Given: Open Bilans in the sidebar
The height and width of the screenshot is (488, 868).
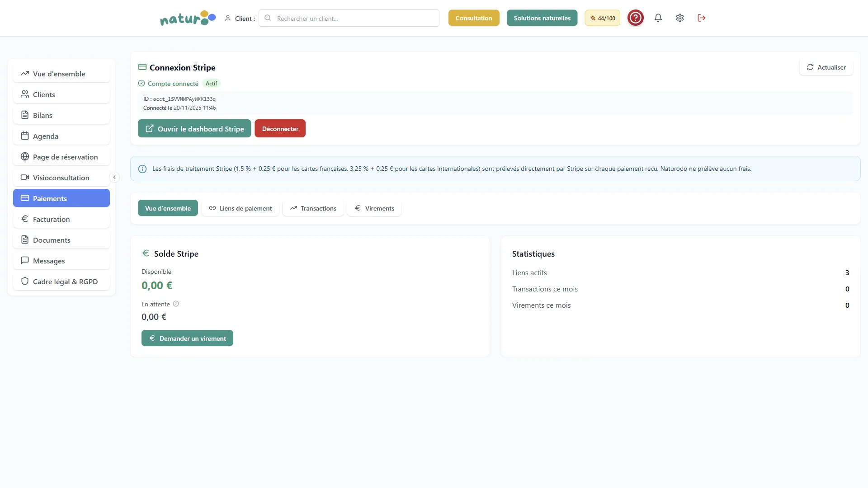Looking at the screenshot, I should (x=61, y=115).
